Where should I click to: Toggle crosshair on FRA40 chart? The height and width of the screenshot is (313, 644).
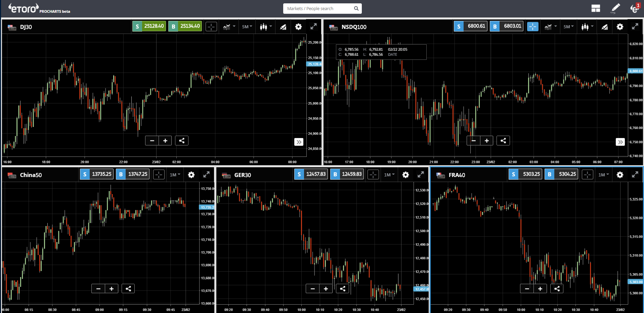coord(588,175)
